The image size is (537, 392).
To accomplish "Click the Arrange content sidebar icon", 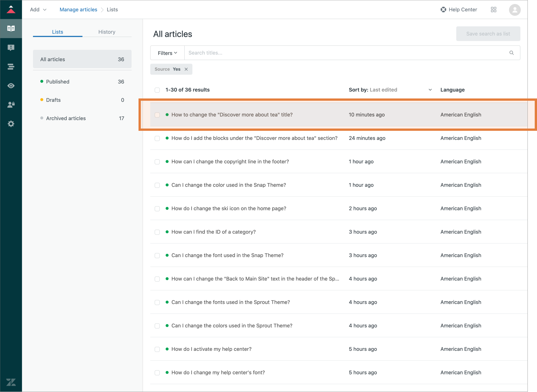I will coord(11,67).
